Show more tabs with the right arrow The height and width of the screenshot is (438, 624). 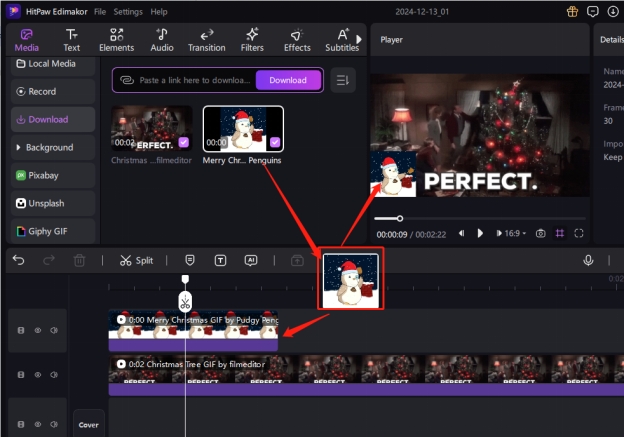point(359,39)
